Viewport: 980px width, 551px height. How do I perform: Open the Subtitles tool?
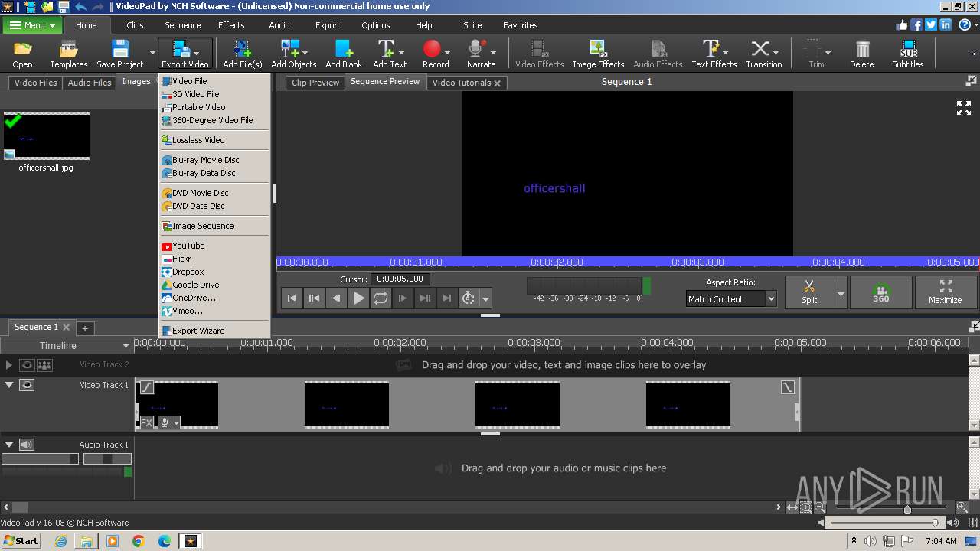coord(908,54)
